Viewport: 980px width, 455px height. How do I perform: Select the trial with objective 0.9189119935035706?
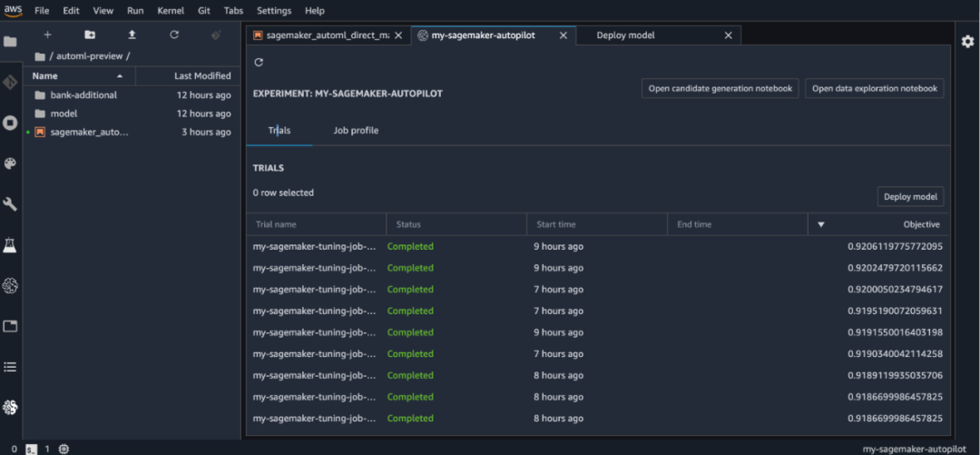598,375
